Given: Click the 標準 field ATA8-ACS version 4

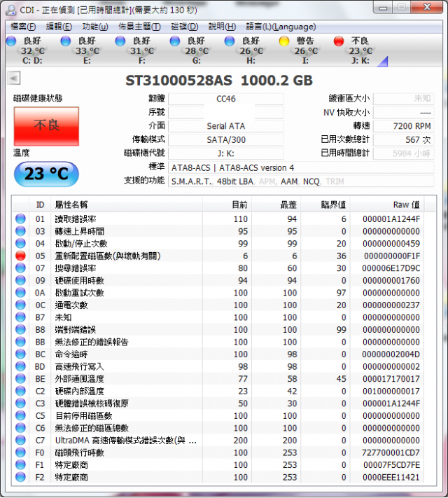Looking at the screenshot, I should 301,167.
